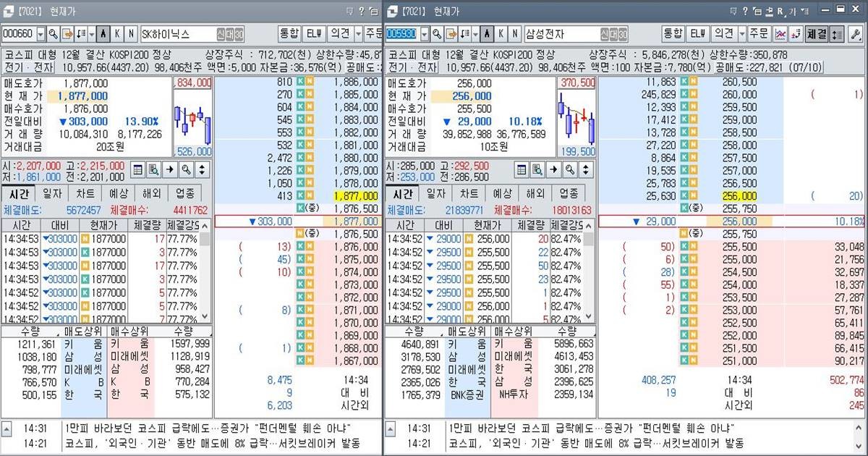Click the up-down arrows icon in 삼성전자 window
Viewport: 868px width, 456px height.
(x=585, y=169)
